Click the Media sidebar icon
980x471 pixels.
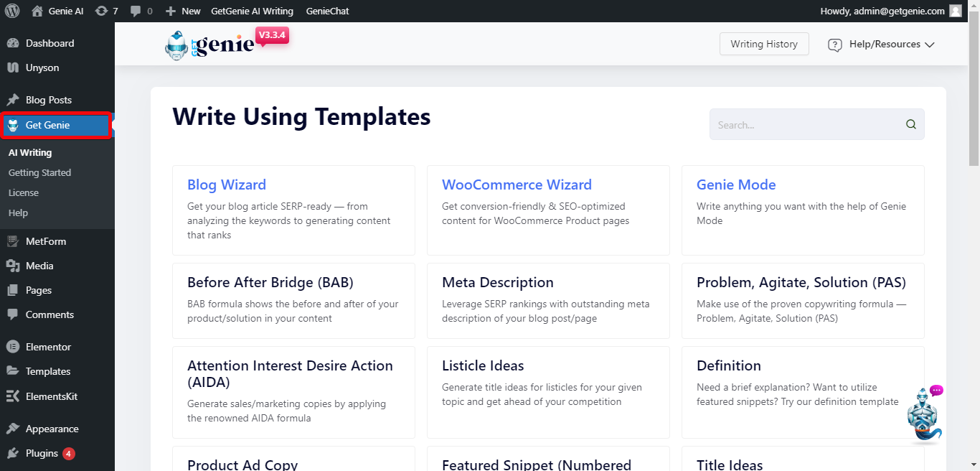click(x=13, y=266)
